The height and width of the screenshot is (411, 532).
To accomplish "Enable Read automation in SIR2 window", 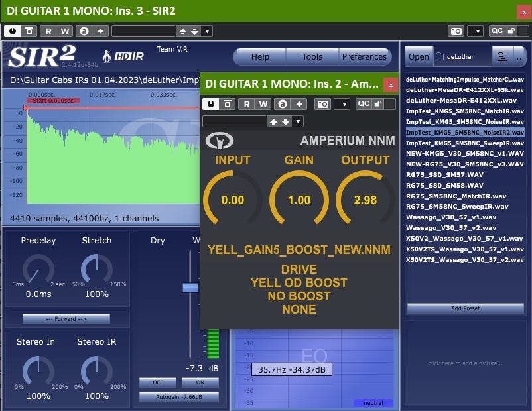I will tap(48, 31).
